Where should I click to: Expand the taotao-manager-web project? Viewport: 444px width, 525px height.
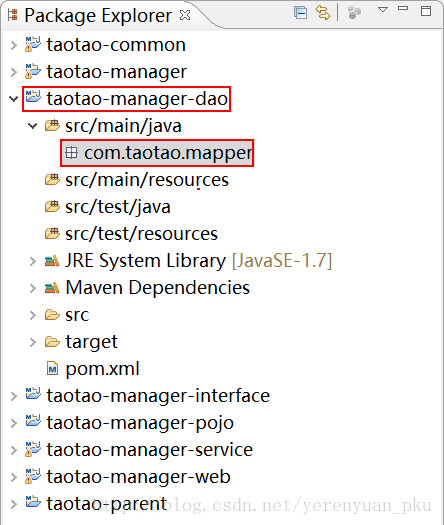pyautogui.click(x=14, y=477)
